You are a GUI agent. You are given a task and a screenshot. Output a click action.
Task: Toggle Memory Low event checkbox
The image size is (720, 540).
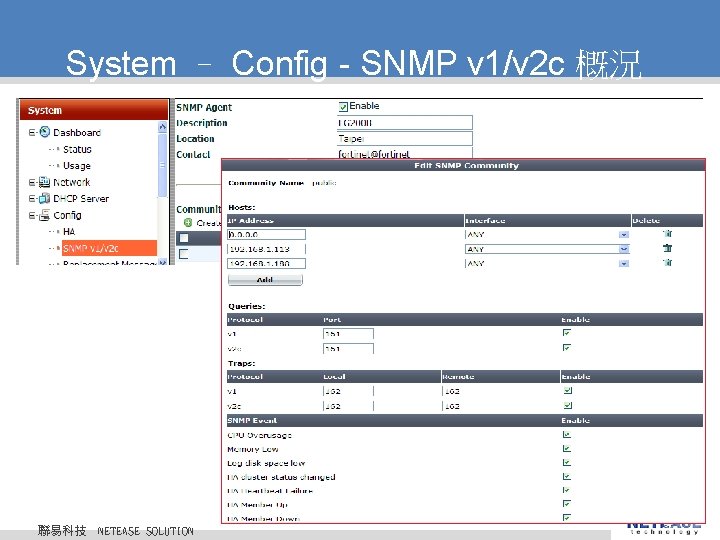pos(567,449)
